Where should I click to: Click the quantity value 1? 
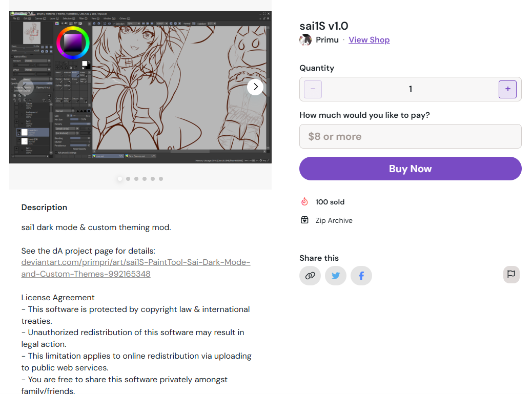pyautogui.click(x=410, y=89)
